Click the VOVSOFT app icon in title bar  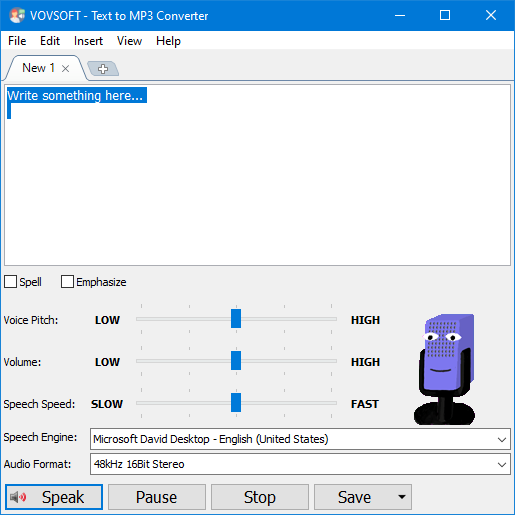[17, 15]
